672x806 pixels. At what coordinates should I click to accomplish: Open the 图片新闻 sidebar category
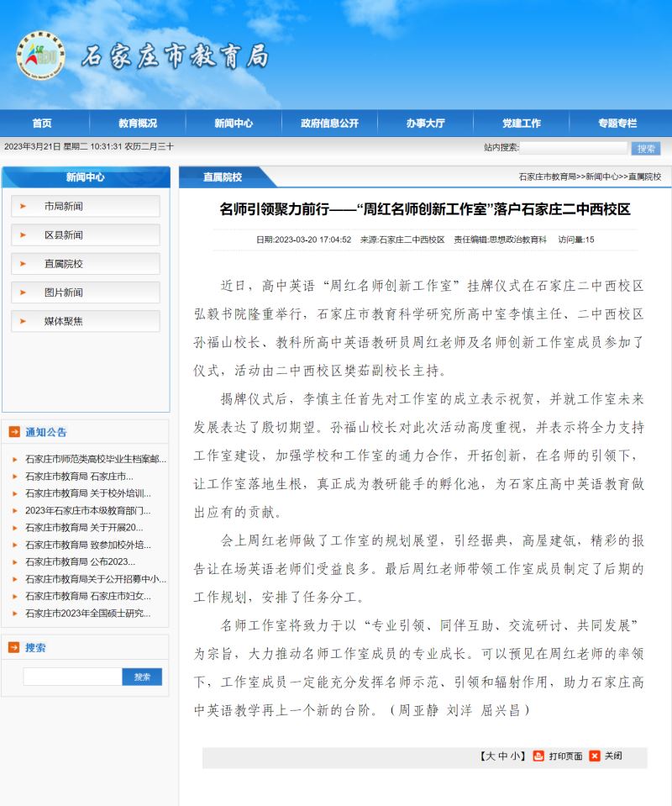(64, 292)
